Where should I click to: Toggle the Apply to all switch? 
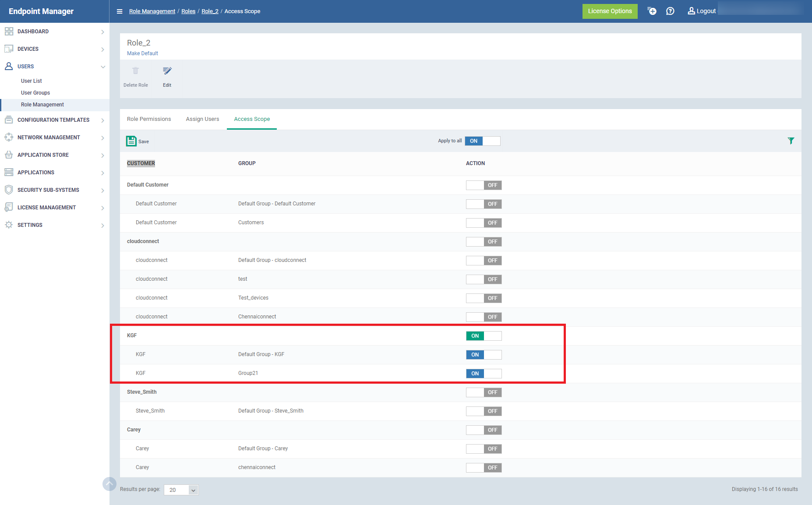(483, 141)
